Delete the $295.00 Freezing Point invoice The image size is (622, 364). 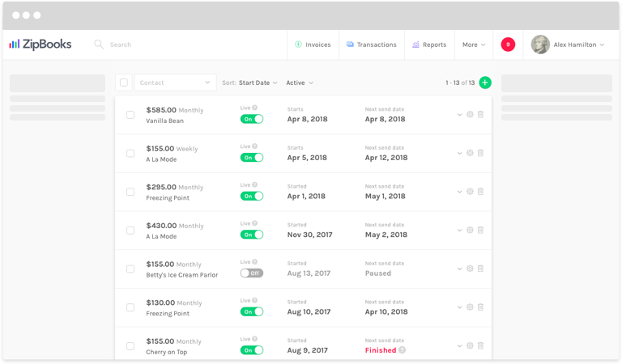[480, 192]
